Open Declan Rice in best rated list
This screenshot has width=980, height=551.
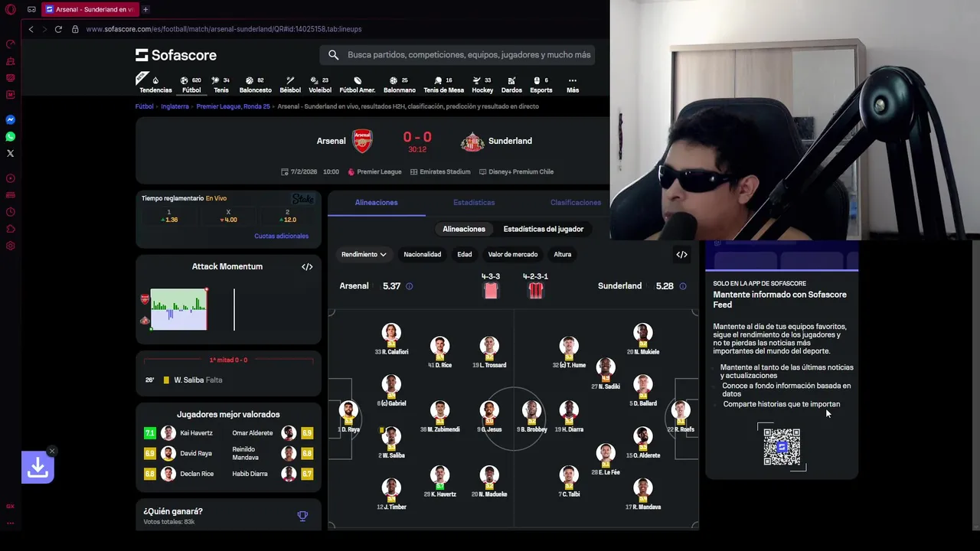tap(186, 474)
